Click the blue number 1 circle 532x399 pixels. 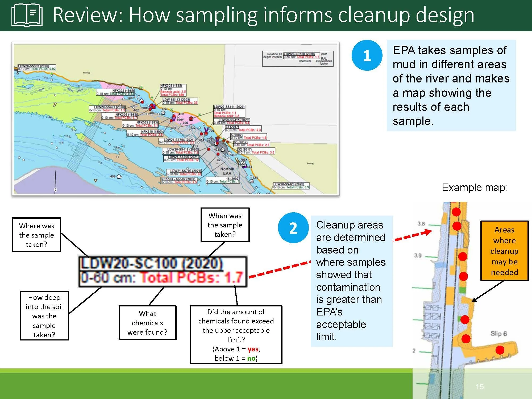pyautogui.click(x=367, y=55)
